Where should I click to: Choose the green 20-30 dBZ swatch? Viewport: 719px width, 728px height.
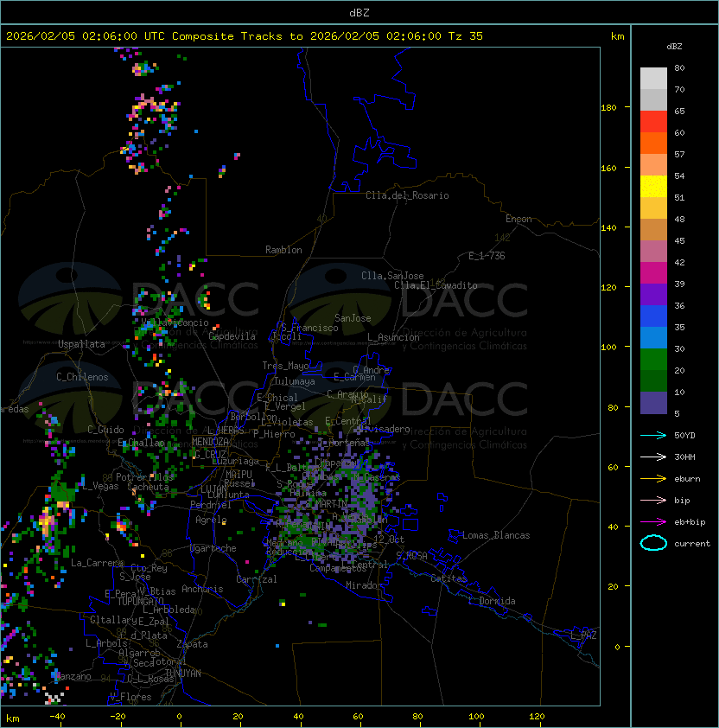653,360
